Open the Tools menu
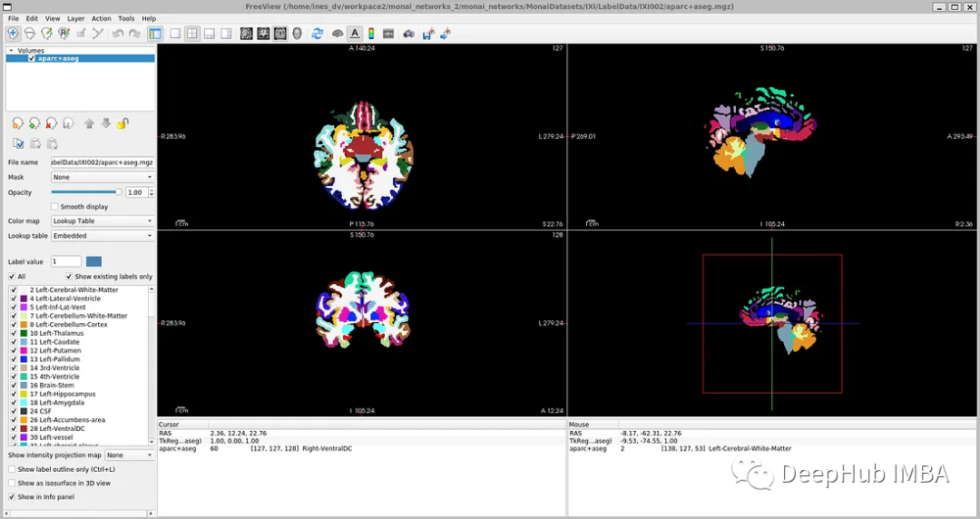The width and height of the screenshot is (980, 519). [x=126, y=18]
